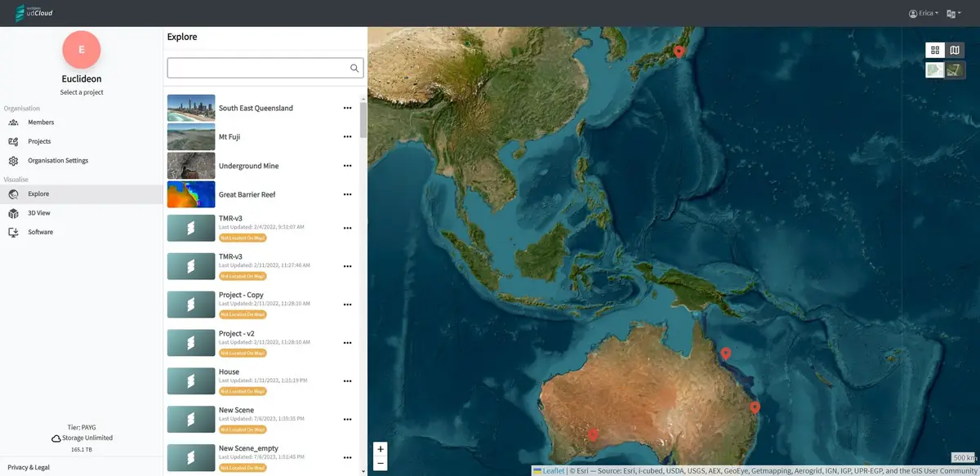Click the South East Queensland map marker

pyautogui.click(x=755, y=407)
